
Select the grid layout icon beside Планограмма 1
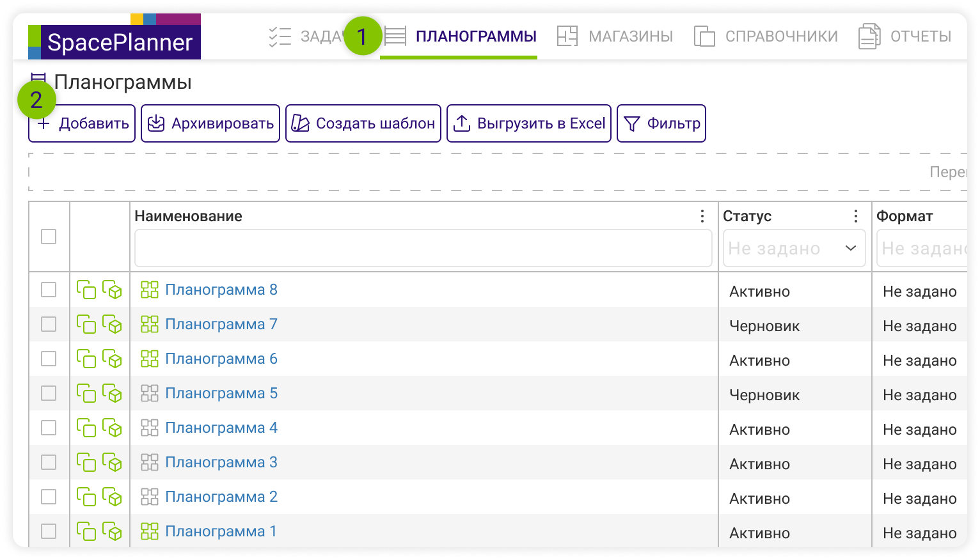pyautogui.click(x=149, y=531)
